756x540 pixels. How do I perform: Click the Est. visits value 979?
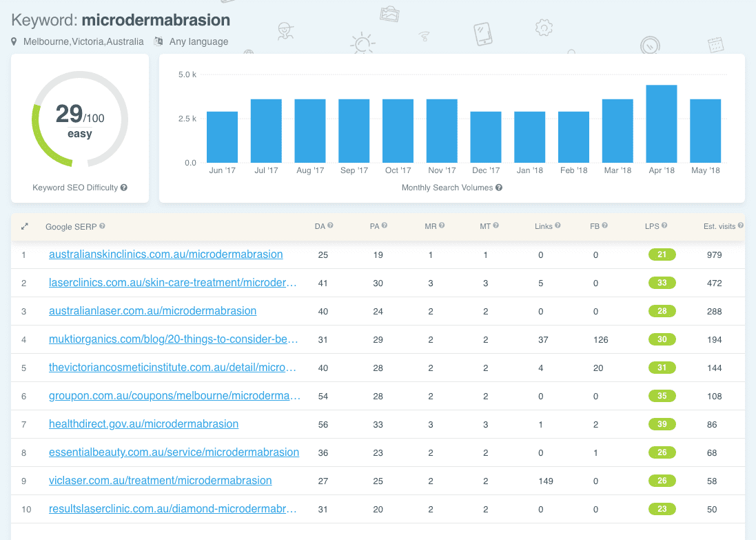coord(714,254)
